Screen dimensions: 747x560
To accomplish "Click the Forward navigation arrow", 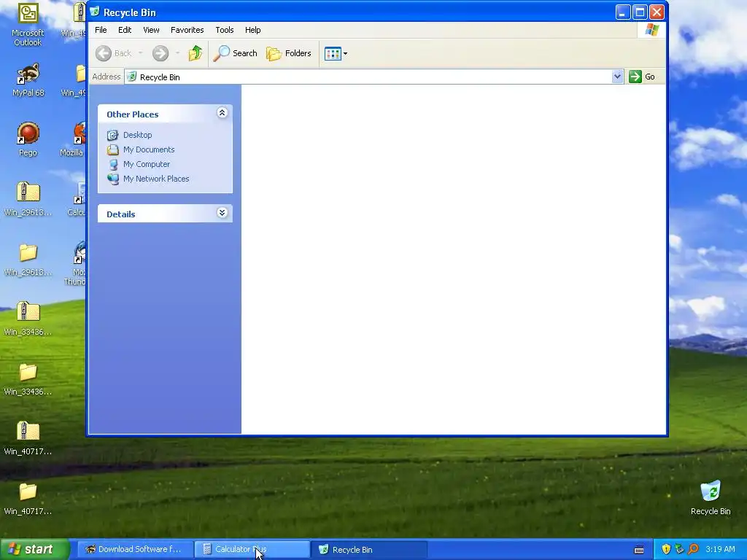I will pos(160,53).
